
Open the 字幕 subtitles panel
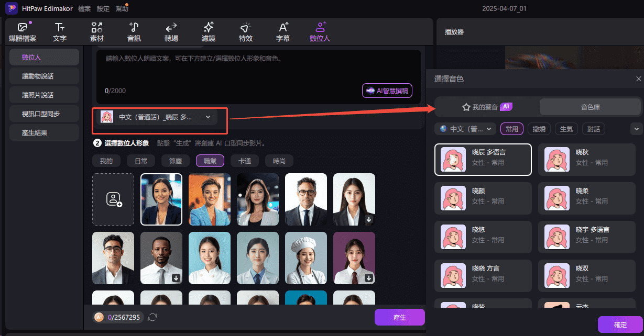click(x=282, y=31)
